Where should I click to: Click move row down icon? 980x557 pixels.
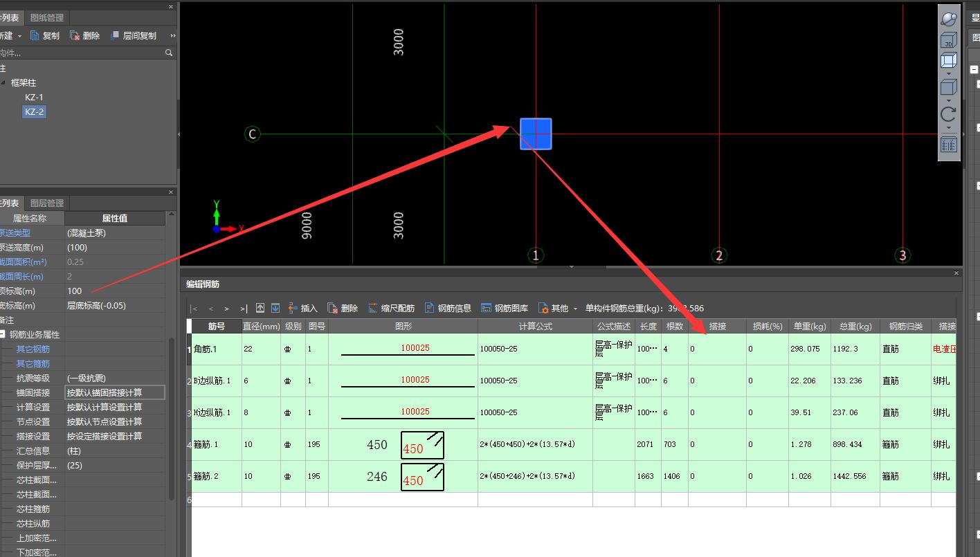tap(275, 308)
